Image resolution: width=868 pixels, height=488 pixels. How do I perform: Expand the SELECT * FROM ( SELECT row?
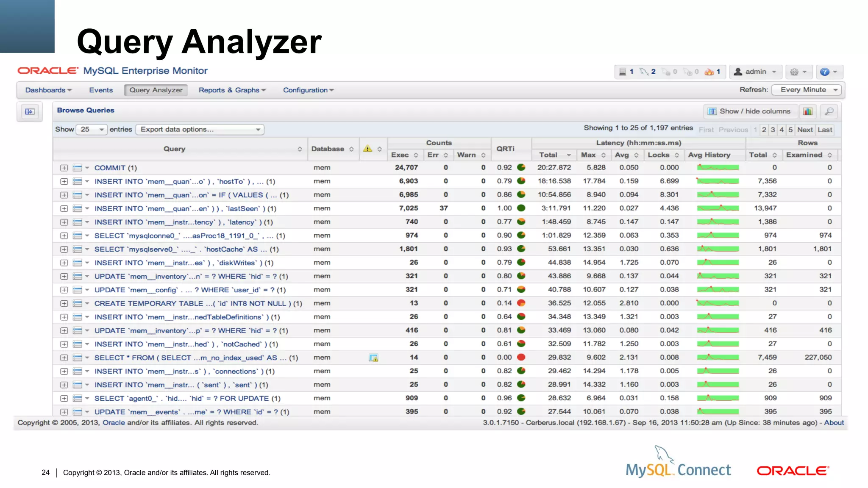point(64,358)
